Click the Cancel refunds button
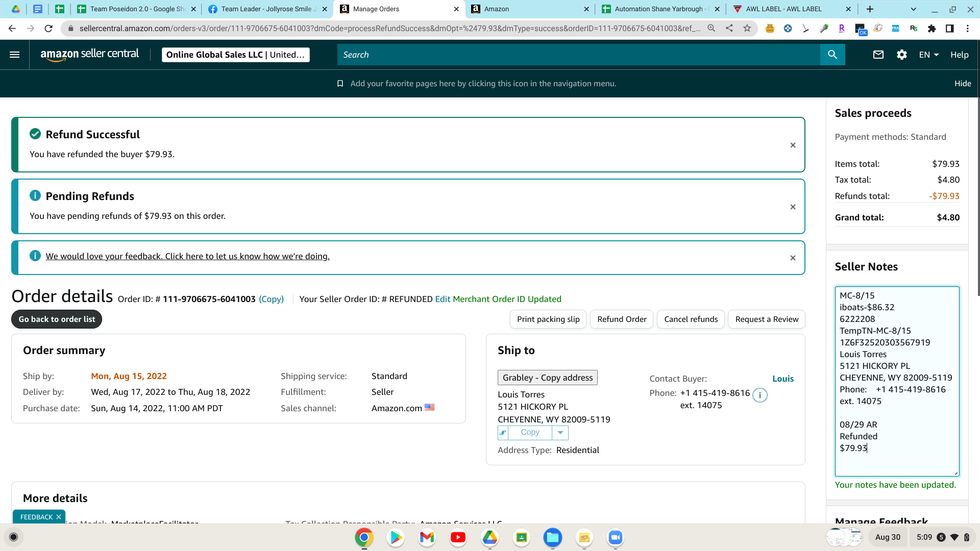This screenshot has height=551, width=980. click(691, 319)
